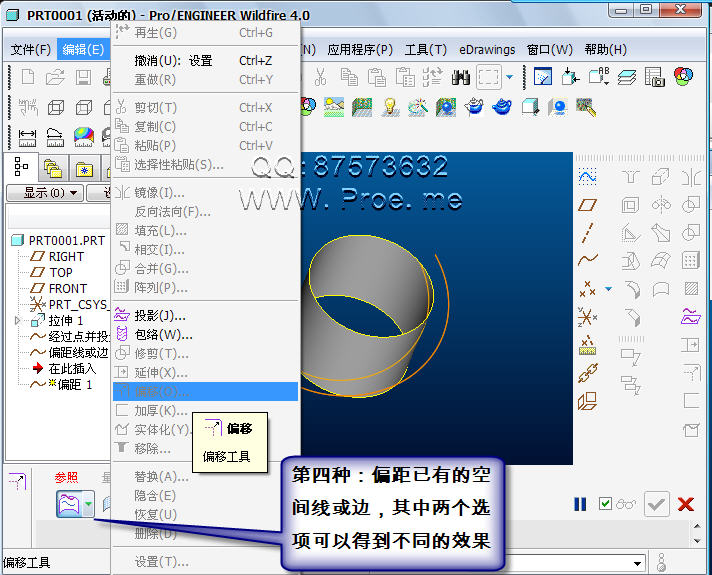The image size is (712, 575).
Task: Switch to the folder browser tab
Action: coord(53,168)
